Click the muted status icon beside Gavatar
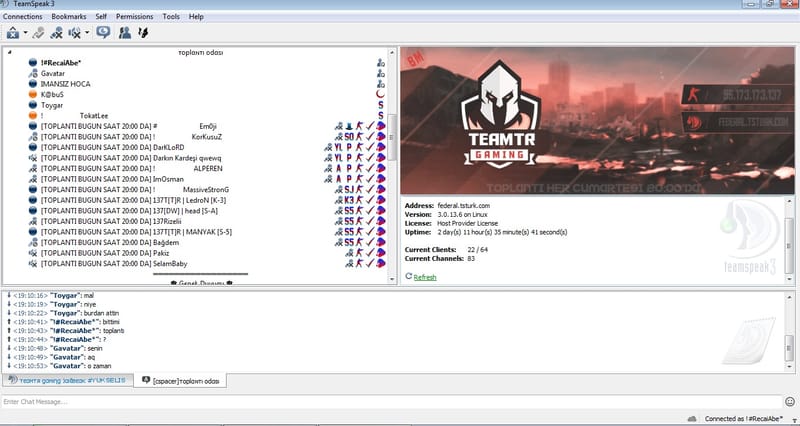Viewport: 800px width, 426px height. [x=33, y=73]
